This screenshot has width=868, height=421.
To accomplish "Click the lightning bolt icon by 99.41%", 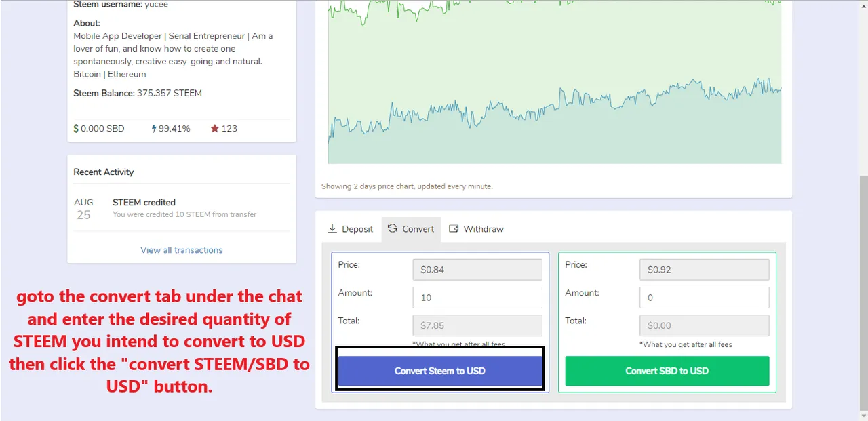I will (154, 128).
